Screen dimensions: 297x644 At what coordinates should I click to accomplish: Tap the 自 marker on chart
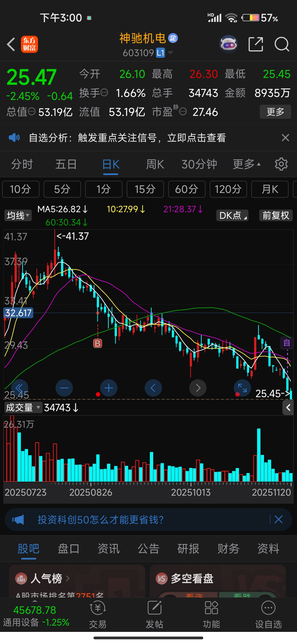287,343
